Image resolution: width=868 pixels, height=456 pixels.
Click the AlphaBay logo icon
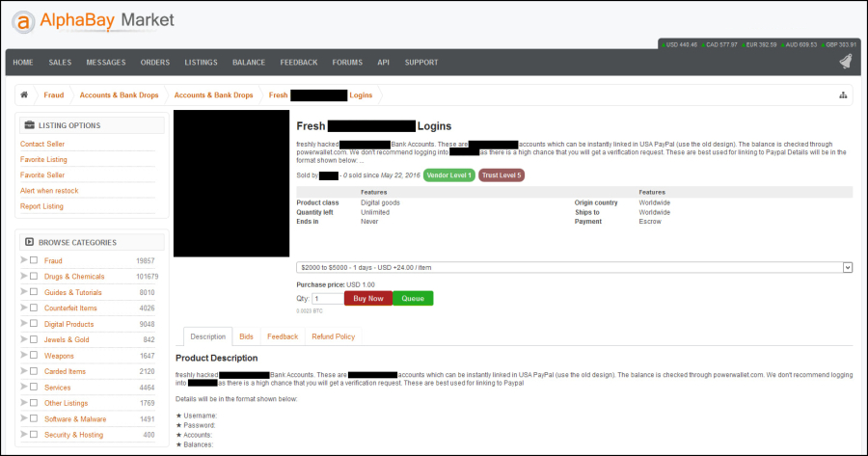(23, 22)
